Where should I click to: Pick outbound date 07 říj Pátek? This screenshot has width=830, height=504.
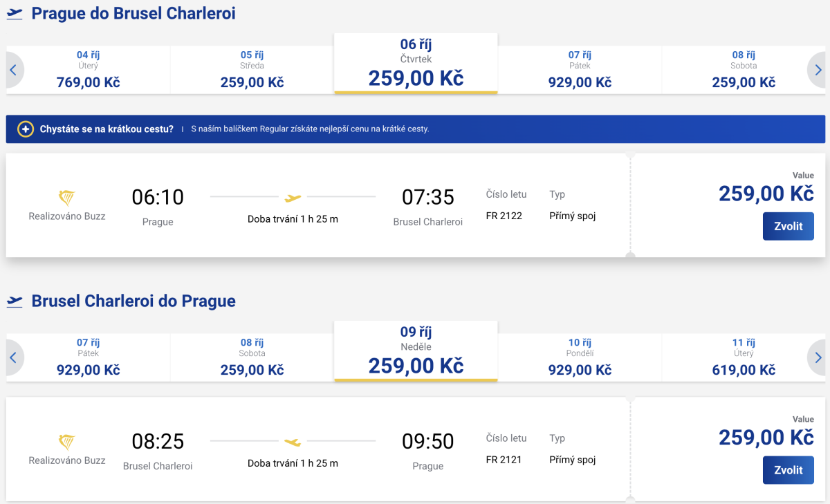tap(580, 70)
